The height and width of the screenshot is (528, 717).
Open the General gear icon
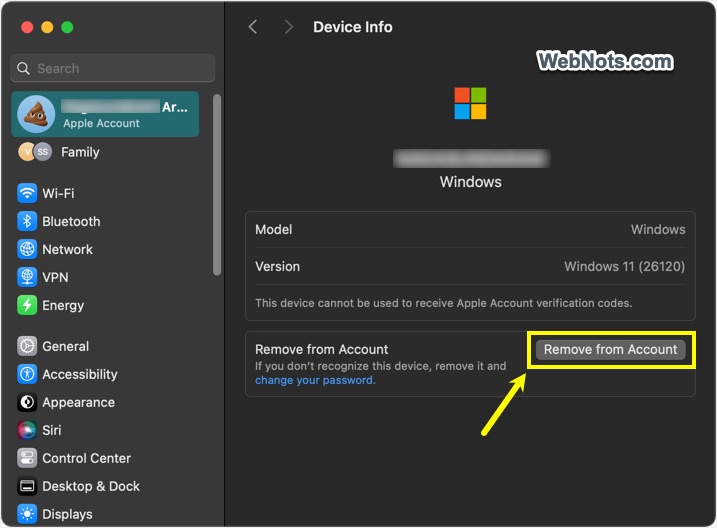27,346
